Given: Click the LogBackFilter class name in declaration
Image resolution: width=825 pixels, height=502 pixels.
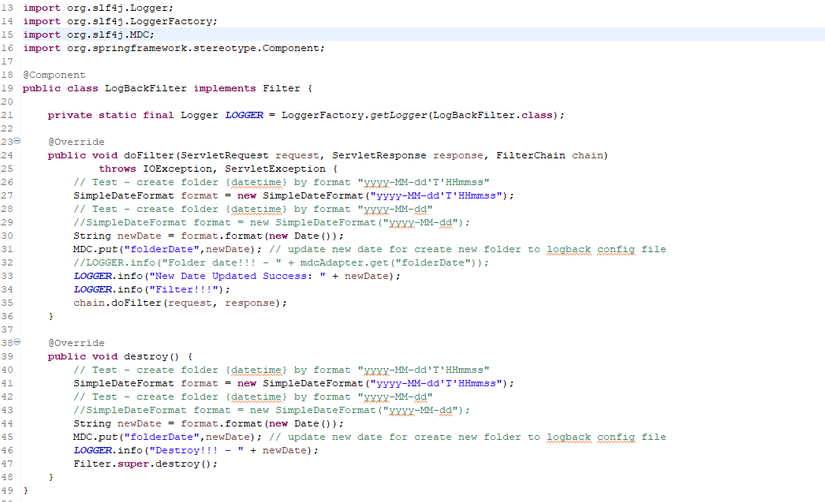Looking at the screenshot, I should (x=146, y=88).
